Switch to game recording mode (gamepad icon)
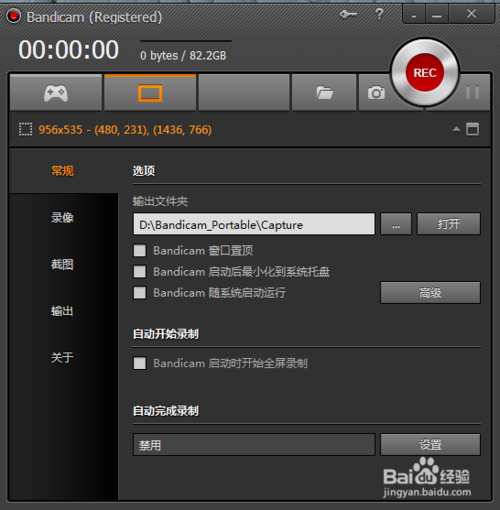Screen dimensions: 500x510 pos(56,93)
